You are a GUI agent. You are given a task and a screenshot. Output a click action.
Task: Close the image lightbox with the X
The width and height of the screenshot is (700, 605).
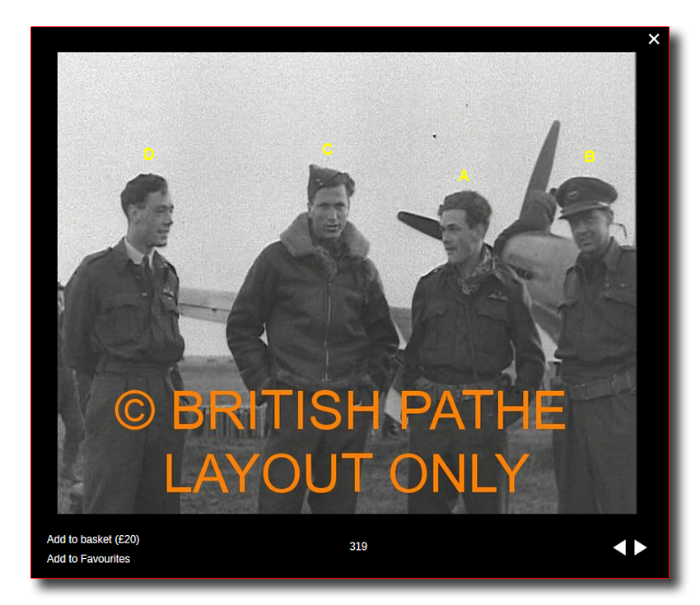(654, 40)
